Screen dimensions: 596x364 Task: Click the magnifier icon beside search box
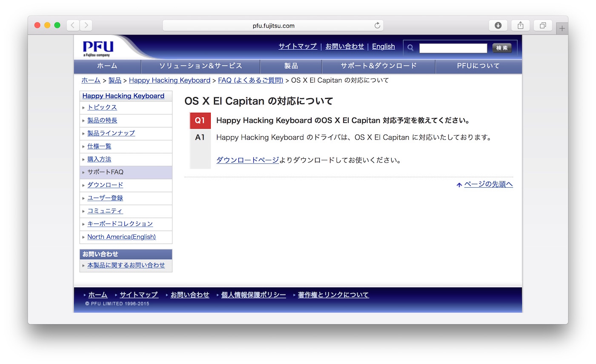[x=410, y=48]
